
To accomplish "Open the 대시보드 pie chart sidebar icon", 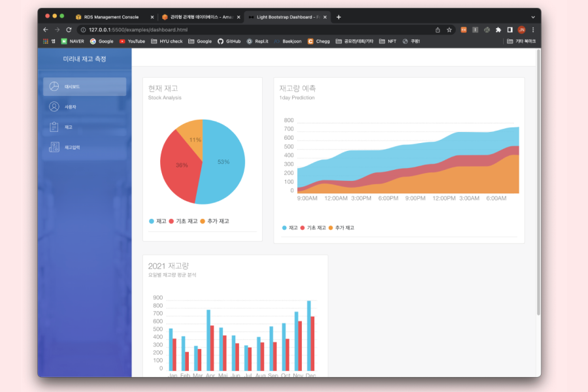I will [x=54, y=86].
